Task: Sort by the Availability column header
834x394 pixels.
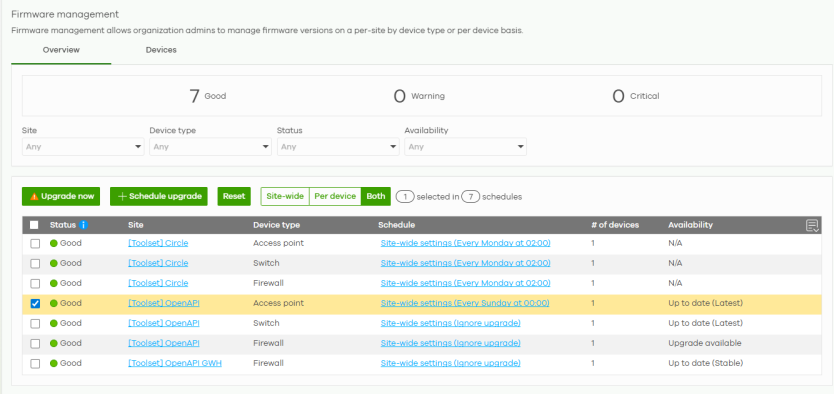Action: [x=690, y=225]
